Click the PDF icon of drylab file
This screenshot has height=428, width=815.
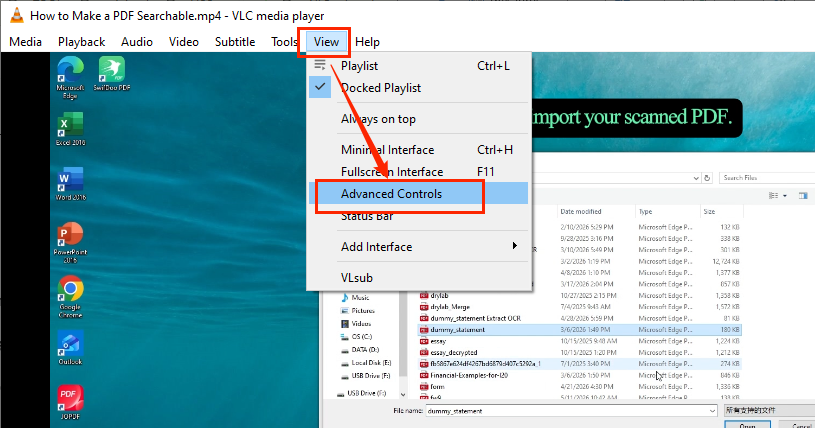click(x=424, y=295)
